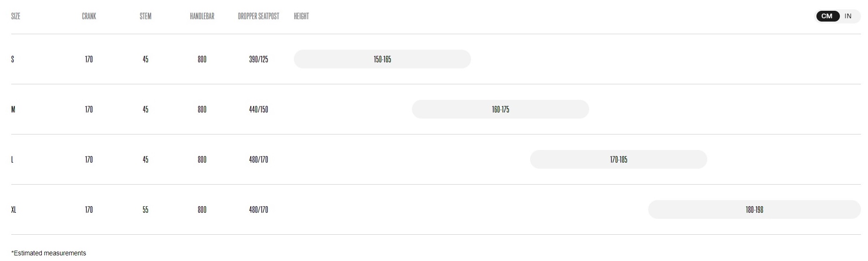
Task: Click the 150-165 height range bar
Action: pos(382,59)
